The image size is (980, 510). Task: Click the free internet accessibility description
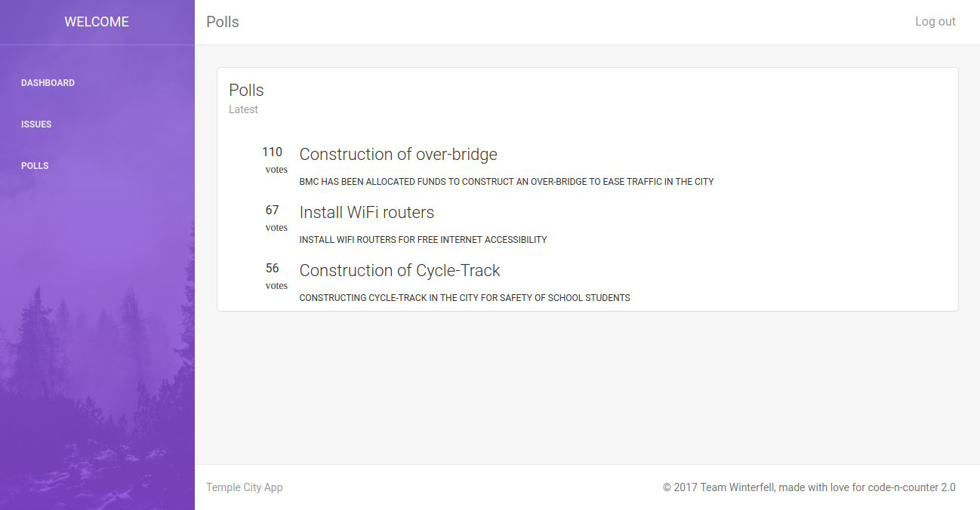423,240
